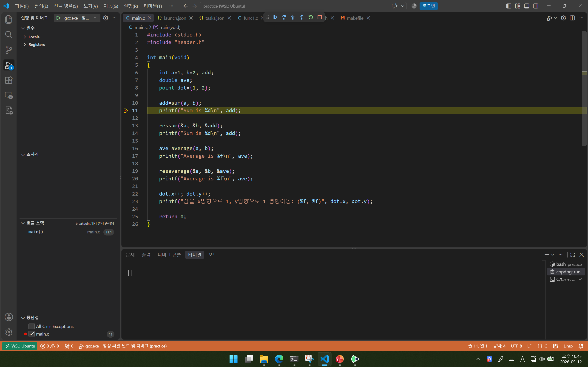588x367 pixels.
Task: Switch to tasks.json editor tab
Action: 215,18
